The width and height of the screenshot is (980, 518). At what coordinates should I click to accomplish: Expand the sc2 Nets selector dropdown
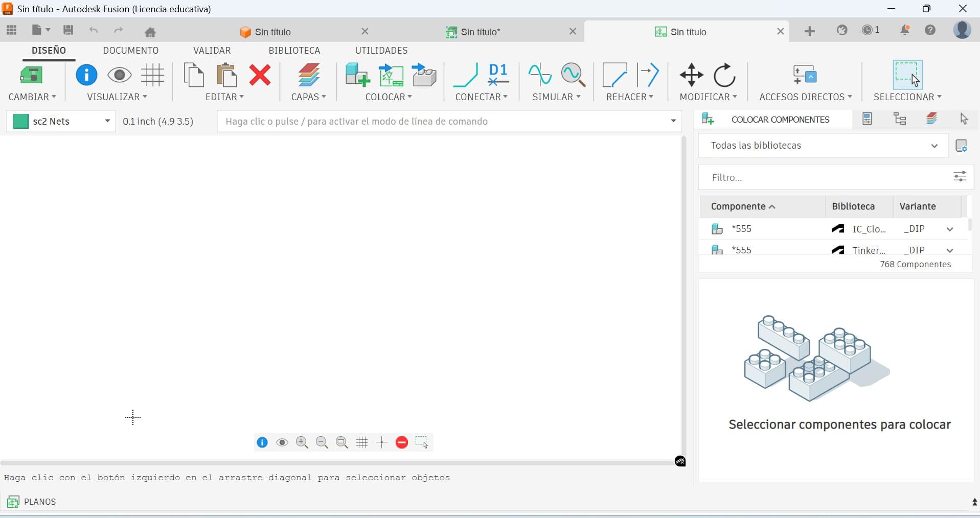click(x=107, y=121)
